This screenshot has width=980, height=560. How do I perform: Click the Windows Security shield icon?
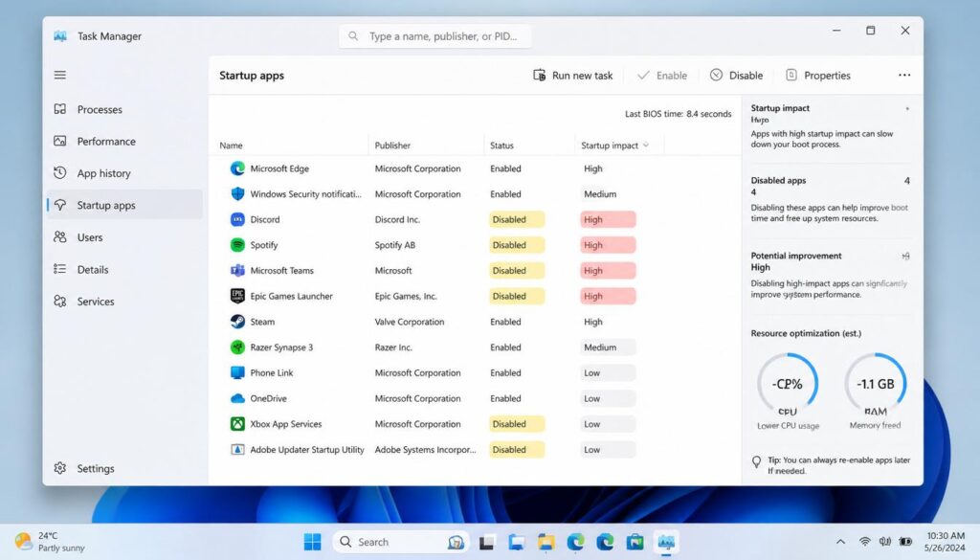pos(237,193)
